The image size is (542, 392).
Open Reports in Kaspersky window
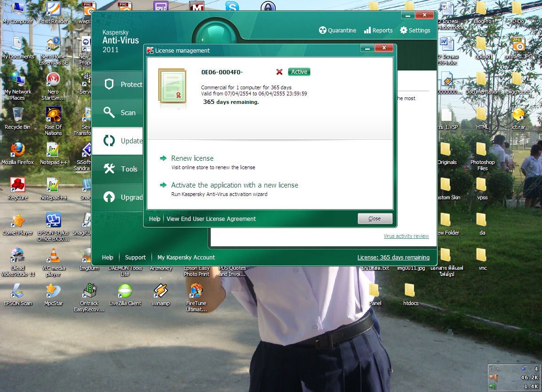378,31
